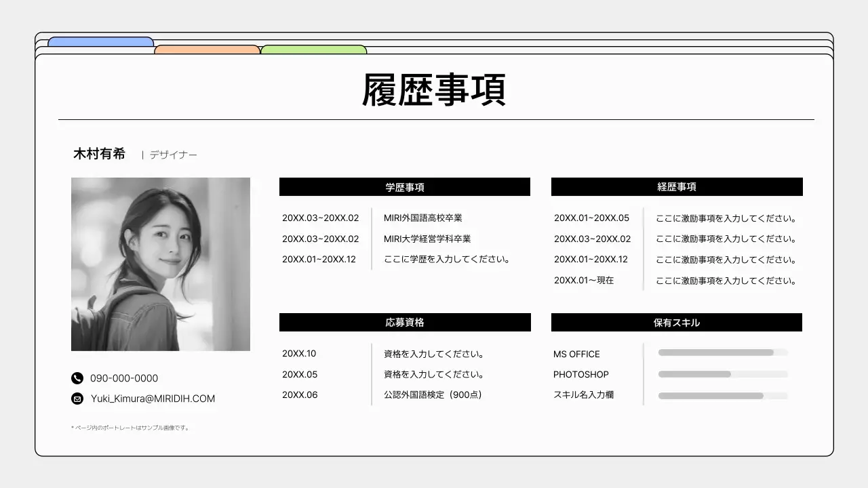Image resolution: width=868 pixels, height=488 pixels.
Task: Click the 保有スキル section header
Action: click(677, 323)
